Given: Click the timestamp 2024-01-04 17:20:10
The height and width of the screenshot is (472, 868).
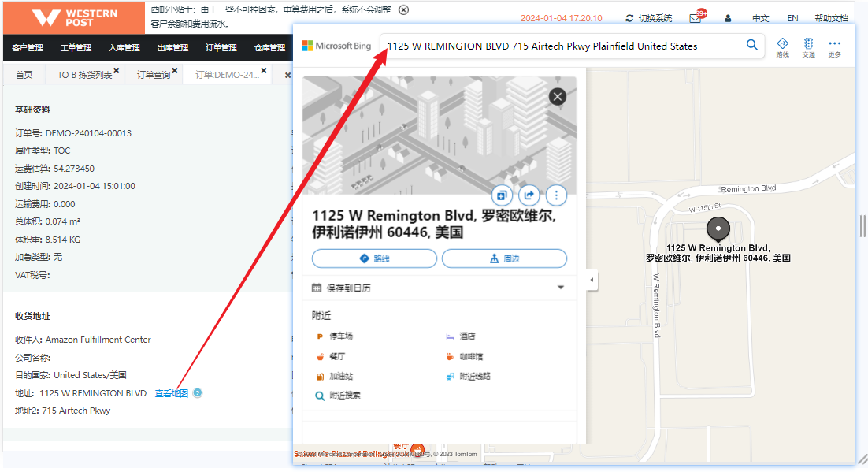Looking at the screenshot, I should [562, 18].
